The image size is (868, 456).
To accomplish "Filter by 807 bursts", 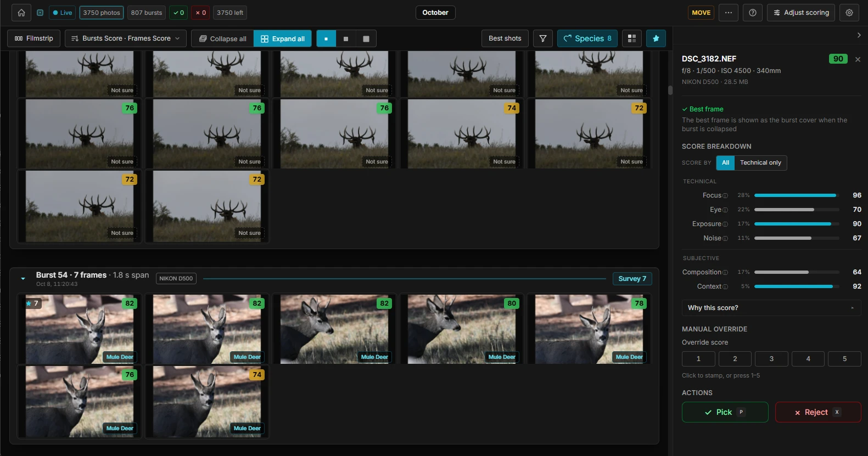I will click(x=147, y=13).
